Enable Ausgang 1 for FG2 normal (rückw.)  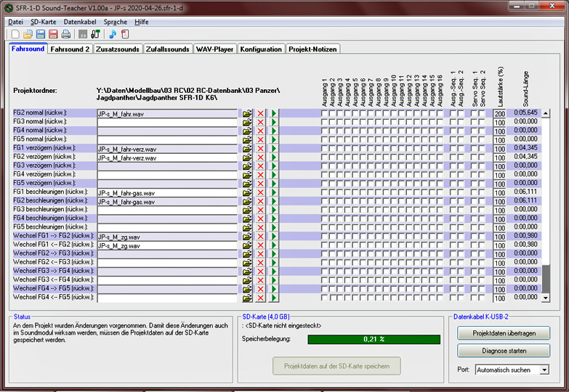click(x=324, y=113)
